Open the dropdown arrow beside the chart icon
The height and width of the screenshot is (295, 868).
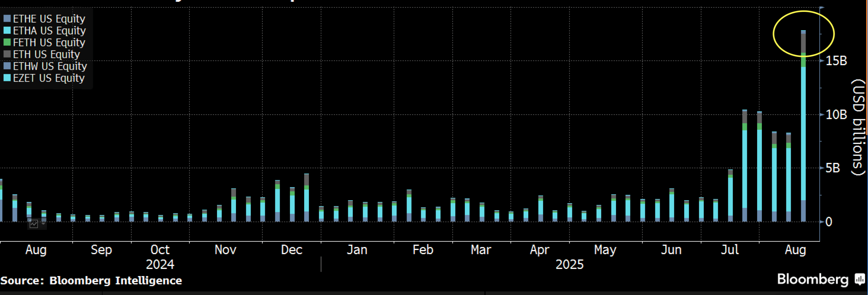pos(43,224)
